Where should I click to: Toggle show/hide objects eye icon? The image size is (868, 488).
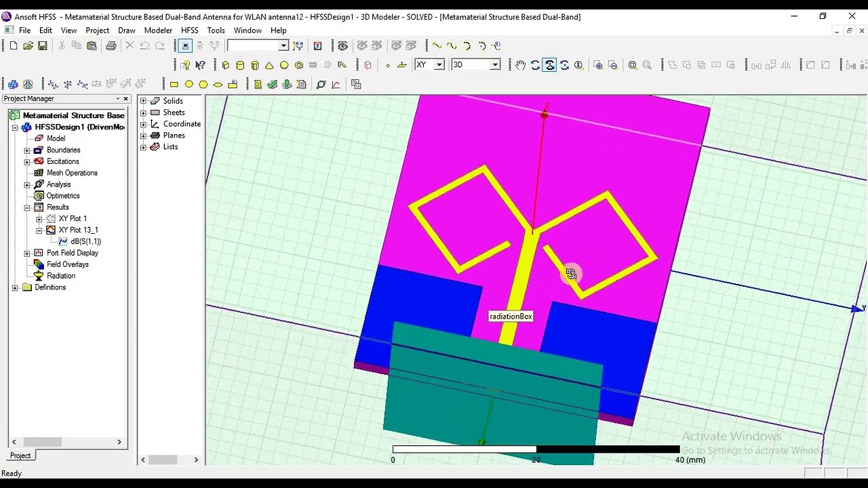(x=342, y=45)
